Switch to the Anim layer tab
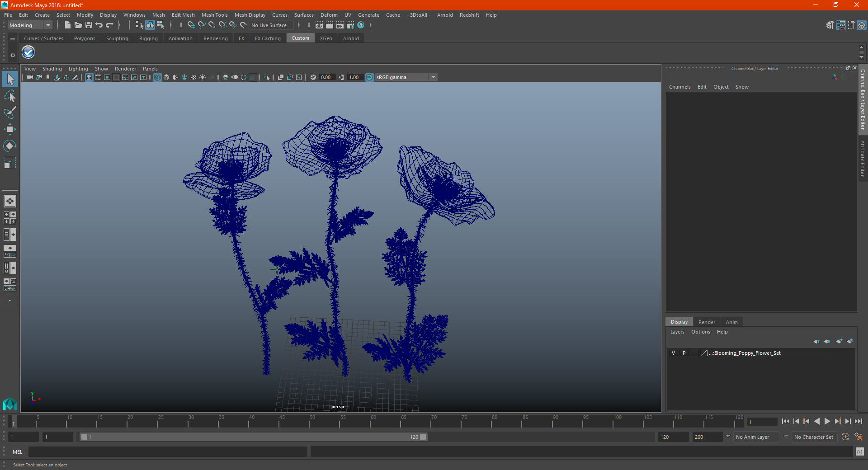This screenshot has width=868, height=470. click(731, 322)
